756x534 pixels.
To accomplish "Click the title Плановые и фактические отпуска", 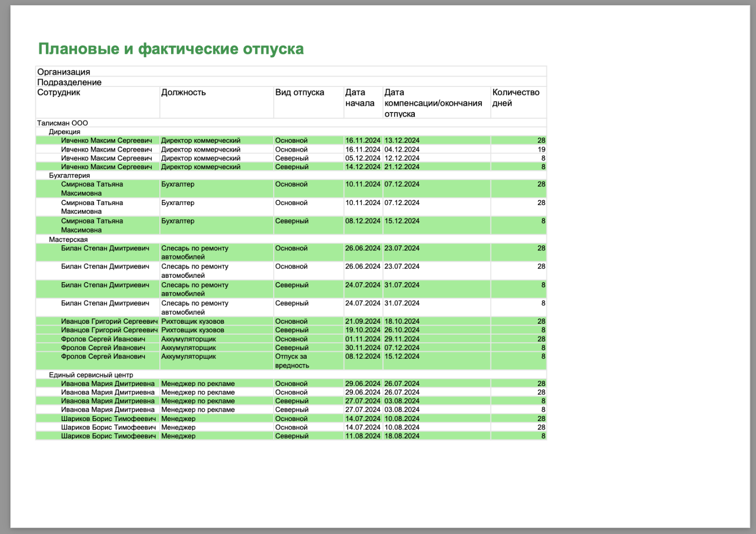I will [x=171, y=49].
